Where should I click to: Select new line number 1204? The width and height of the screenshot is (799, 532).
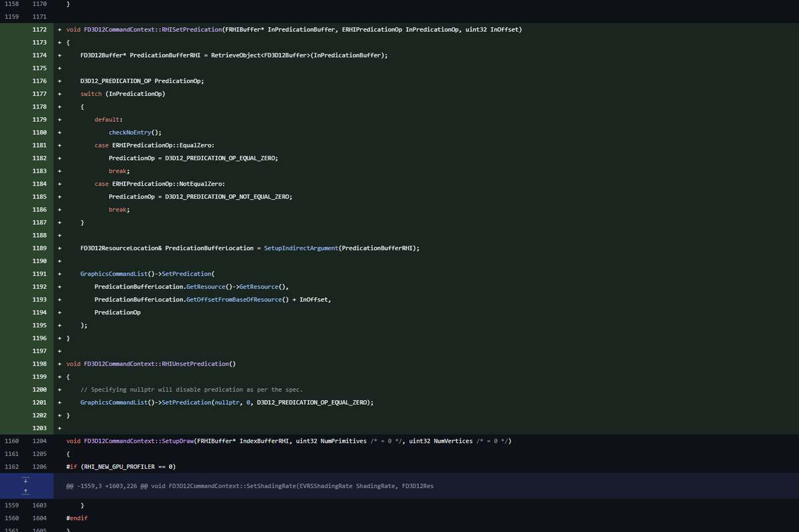39,441
